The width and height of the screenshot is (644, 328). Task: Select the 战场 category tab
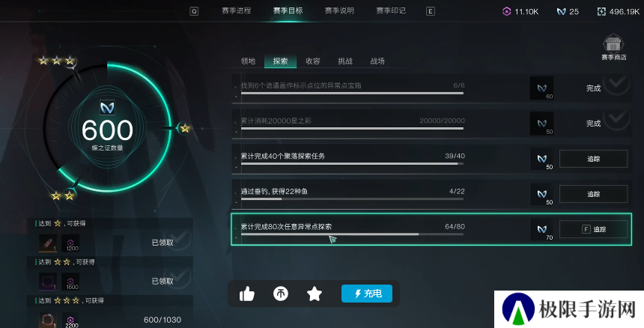377,61
